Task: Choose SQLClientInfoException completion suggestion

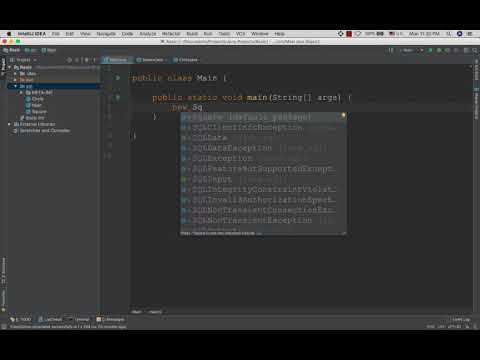Action: click(263, 127)
